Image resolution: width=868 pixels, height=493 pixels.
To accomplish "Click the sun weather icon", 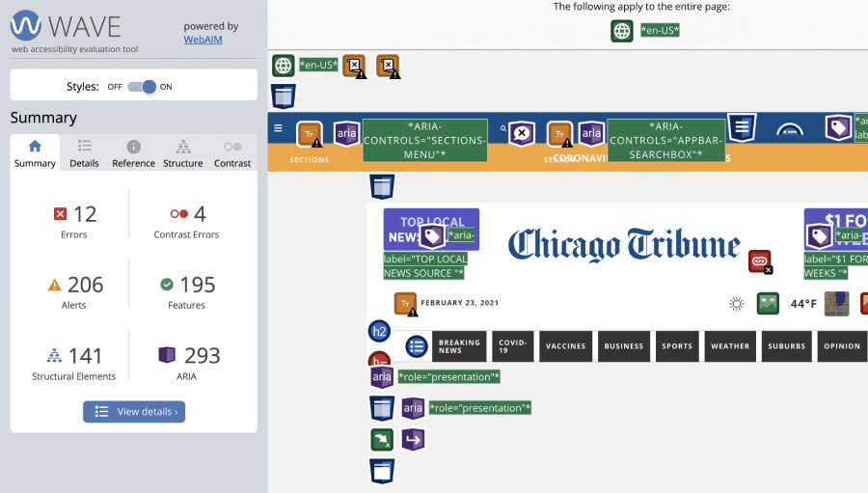I will tap(736, 304).
